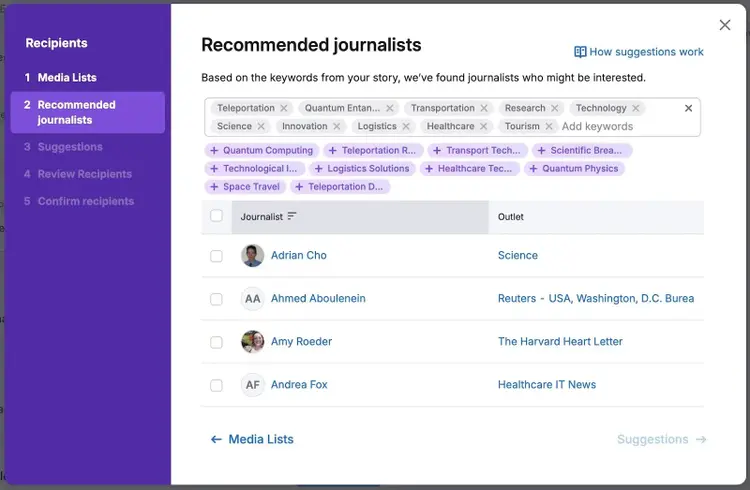
Task: Check the box for Andrea Fox
Action: pyautogui.click(x=216, y=385)
